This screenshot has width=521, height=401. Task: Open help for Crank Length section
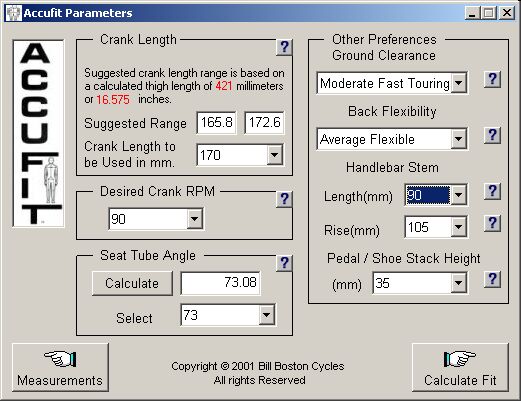pos(284,47)
